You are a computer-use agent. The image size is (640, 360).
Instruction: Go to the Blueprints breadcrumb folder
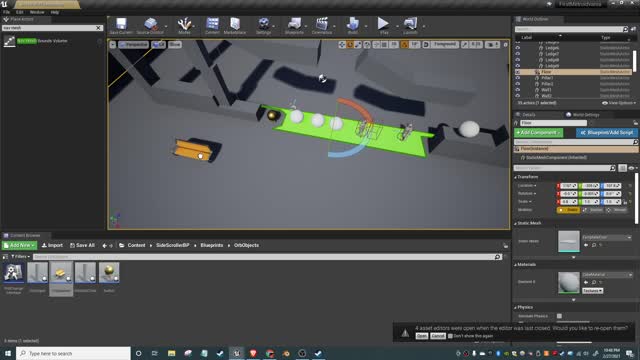212,245
